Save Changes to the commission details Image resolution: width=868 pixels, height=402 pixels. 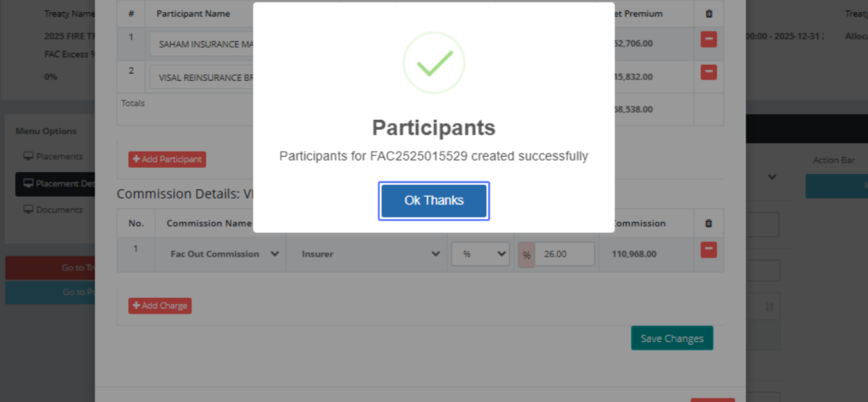(671, 338)
